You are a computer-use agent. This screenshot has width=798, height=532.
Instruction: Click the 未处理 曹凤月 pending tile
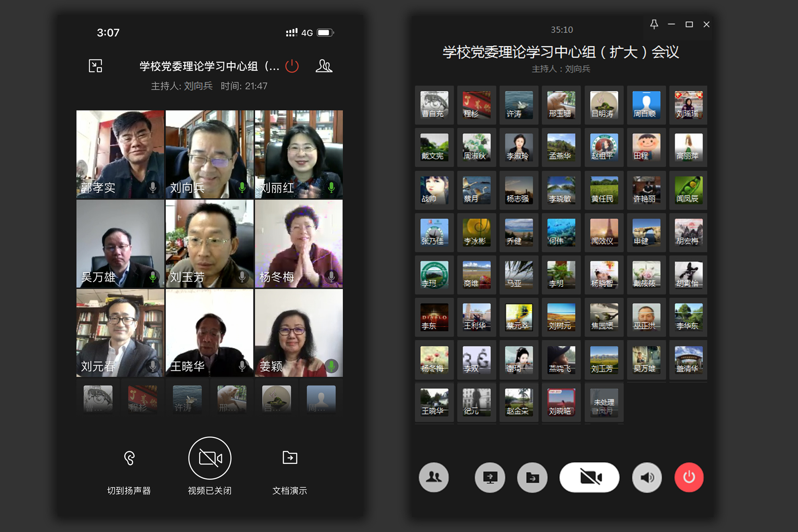point(604,402)
